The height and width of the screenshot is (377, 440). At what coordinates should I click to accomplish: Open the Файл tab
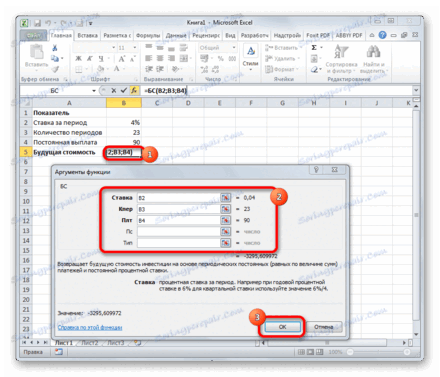click(x=34, y=36)
